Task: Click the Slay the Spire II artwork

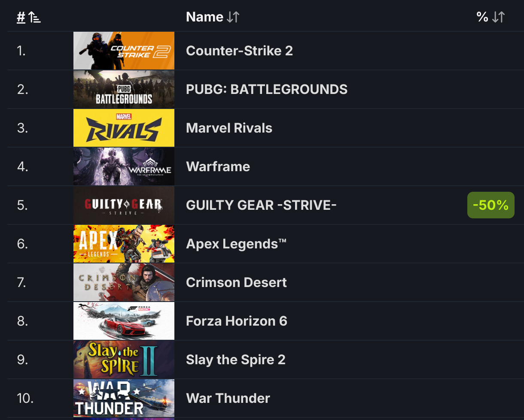Action: (x=124, y=360)
